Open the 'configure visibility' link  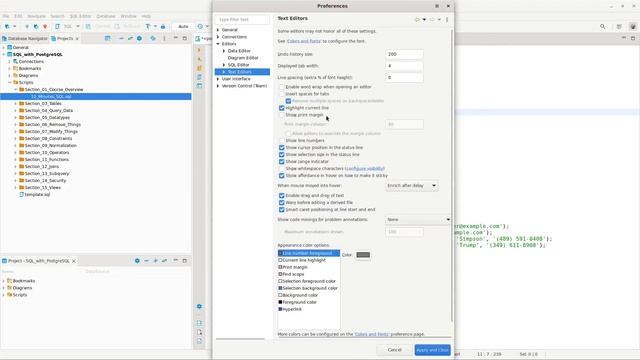pyautogui.click(x=364, y=169)
